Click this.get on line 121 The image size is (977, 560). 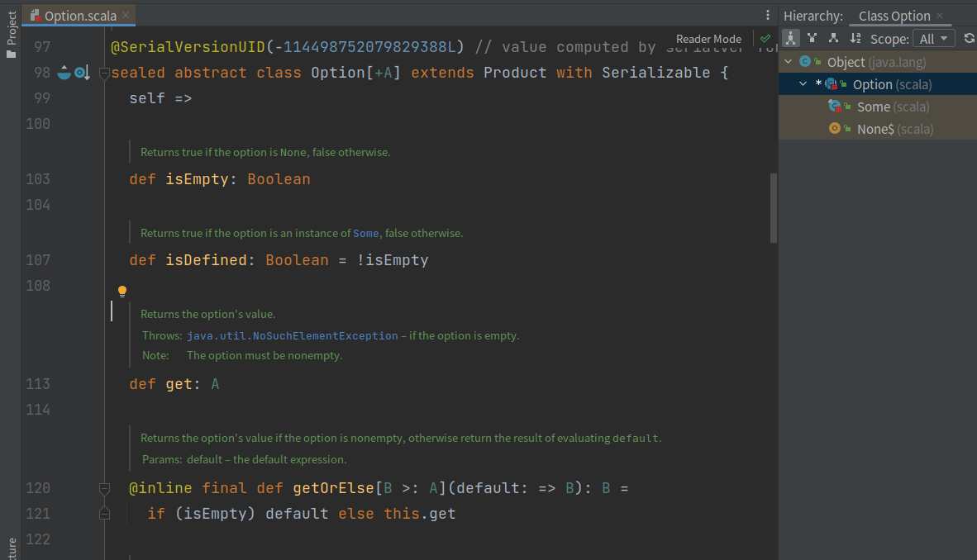[x=419, y=514]
